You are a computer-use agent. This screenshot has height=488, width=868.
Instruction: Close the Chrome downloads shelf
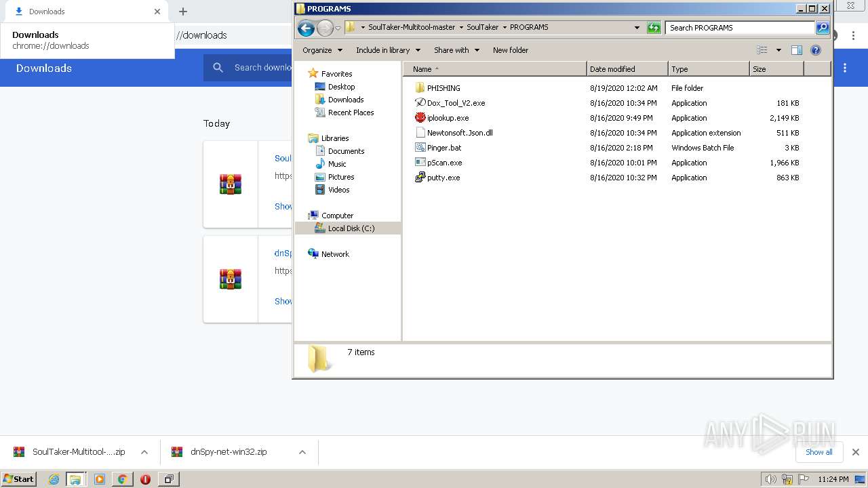pyautogui.click(x=856, y=452)
